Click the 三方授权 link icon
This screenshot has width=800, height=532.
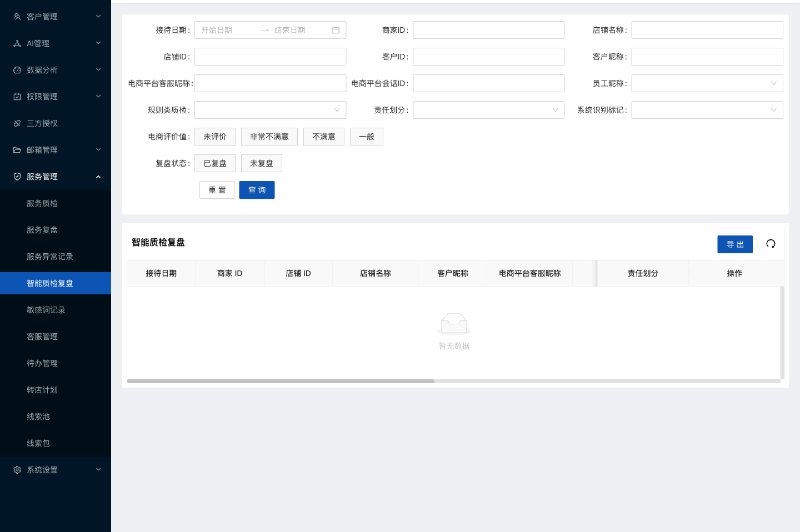click(x=17, y=123)
